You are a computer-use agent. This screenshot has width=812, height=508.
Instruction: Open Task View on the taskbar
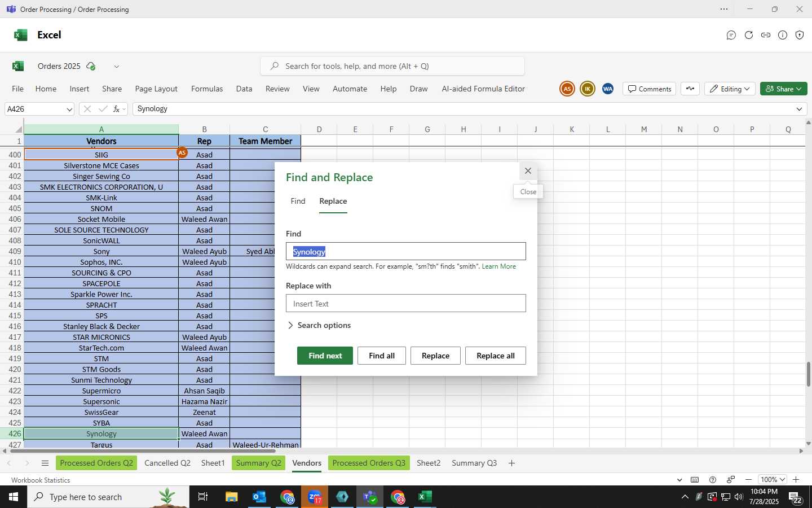[203, 497]
